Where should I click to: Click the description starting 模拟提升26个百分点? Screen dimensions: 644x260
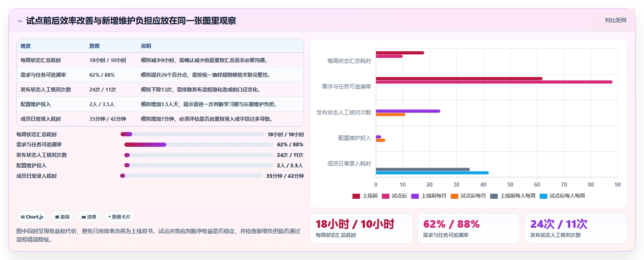pos(205,75)
